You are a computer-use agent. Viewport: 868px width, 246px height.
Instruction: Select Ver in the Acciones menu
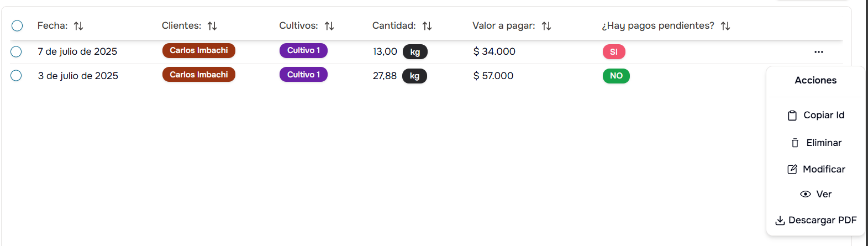click(x=816, y=194)
